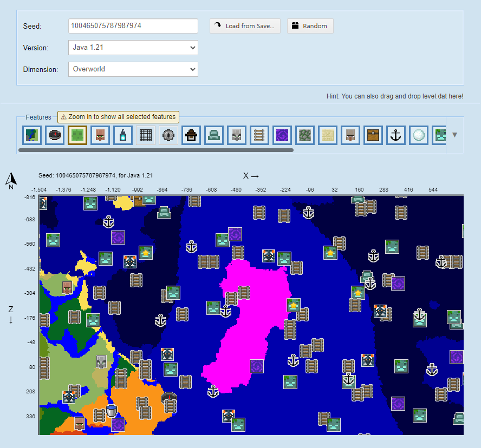Click the map caption 'Seed: 100465075787987974, for Java 1.21'

pyautogui.click(x=96, y=176)
